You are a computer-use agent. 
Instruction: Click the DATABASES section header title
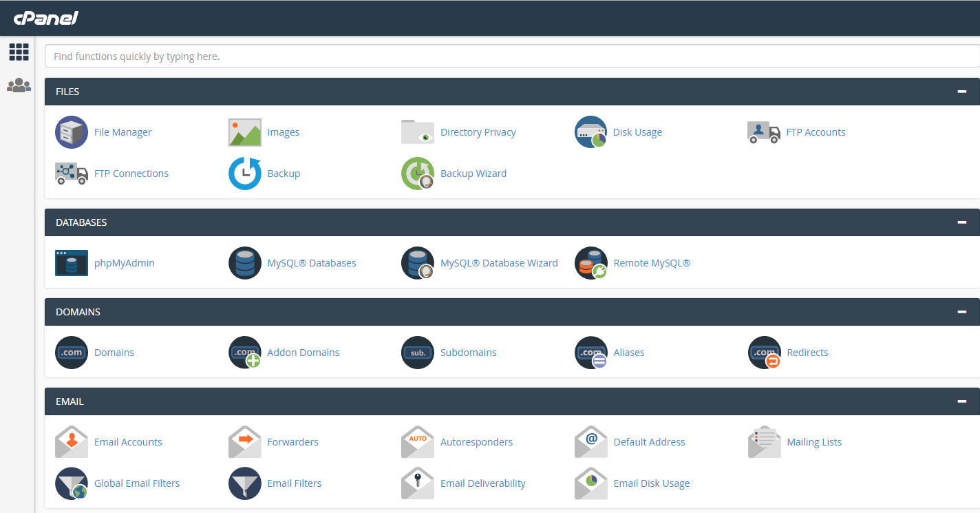[81, 222]
